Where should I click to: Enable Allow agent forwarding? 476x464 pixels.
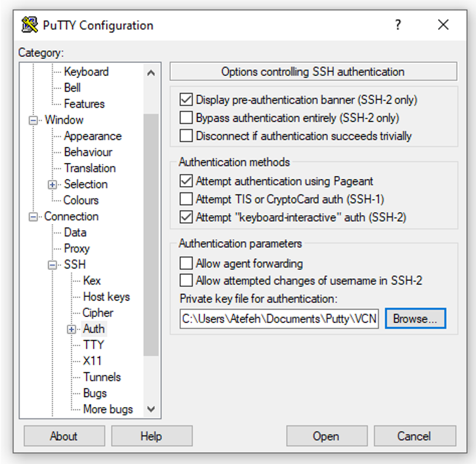point(186,263)
